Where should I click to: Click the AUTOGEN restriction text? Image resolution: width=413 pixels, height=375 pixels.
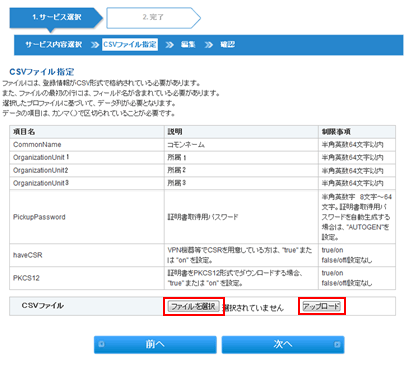tap(357, 217)
